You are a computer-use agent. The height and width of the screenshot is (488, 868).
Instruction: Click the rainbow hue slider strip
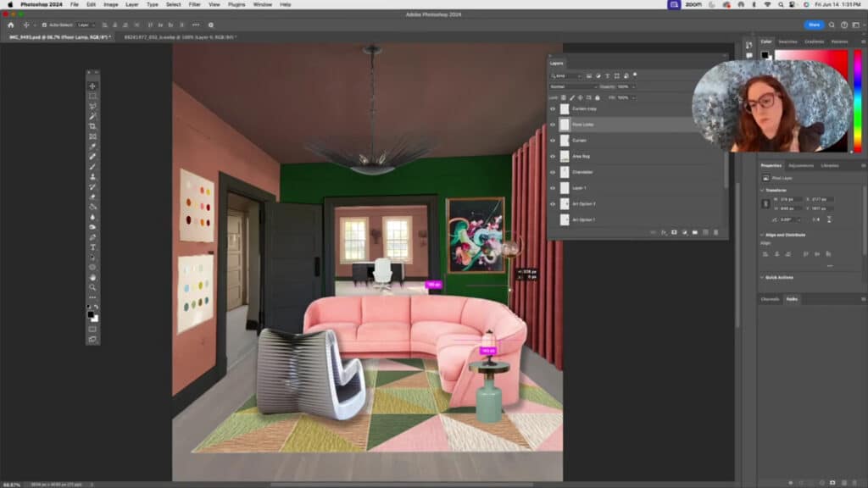tap(856, 102)
